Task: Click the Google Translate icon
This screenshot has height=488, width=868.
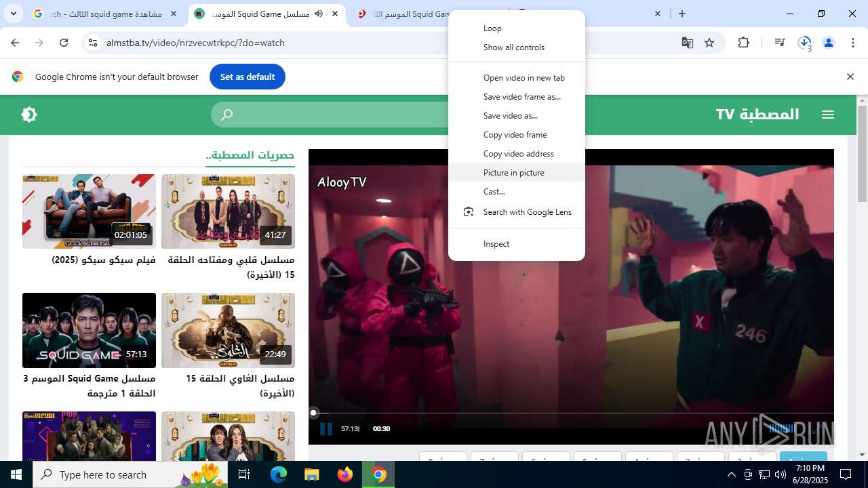Action: point(688,43)
